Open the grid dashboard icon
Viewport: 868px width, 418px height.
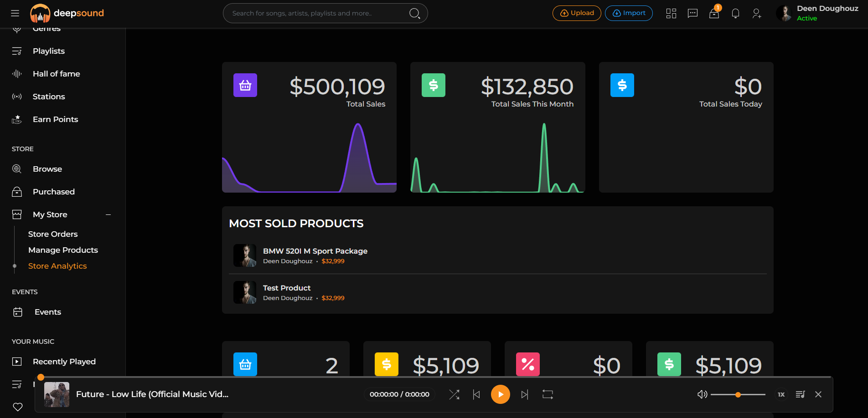671,13
